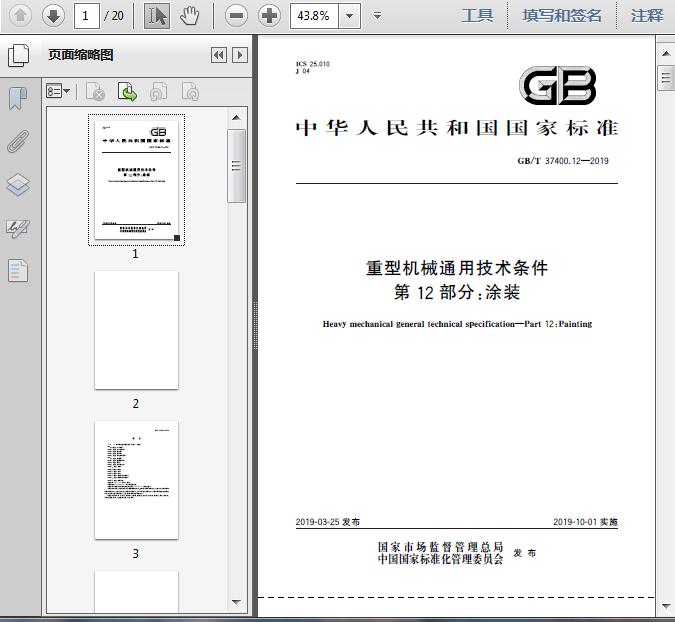Image resolution: width=675 pixels, height=622 pixels.
Task: Open the 填写和签名 pane
Action: pos(562,16)
